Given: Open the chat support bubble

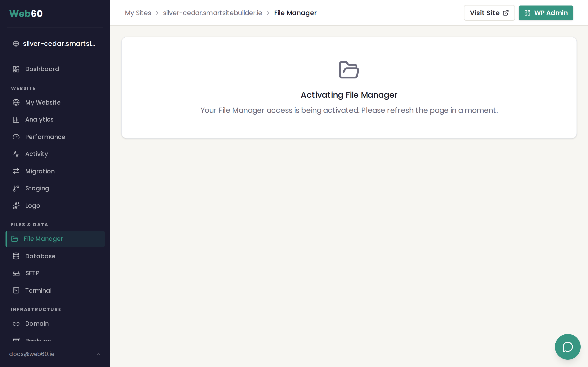Looking at the screenshot, I should coord(567,347).
